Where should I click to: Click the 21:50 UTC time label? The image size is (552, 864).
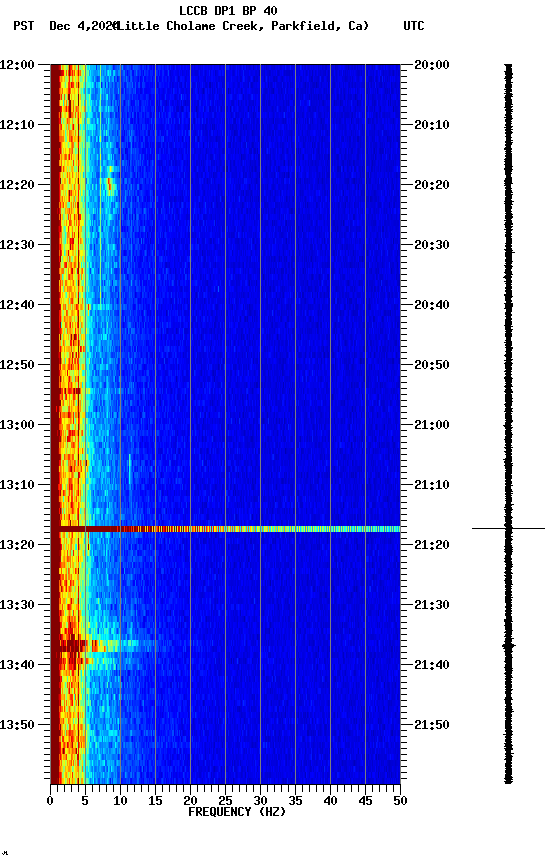[x=432, y=725]
